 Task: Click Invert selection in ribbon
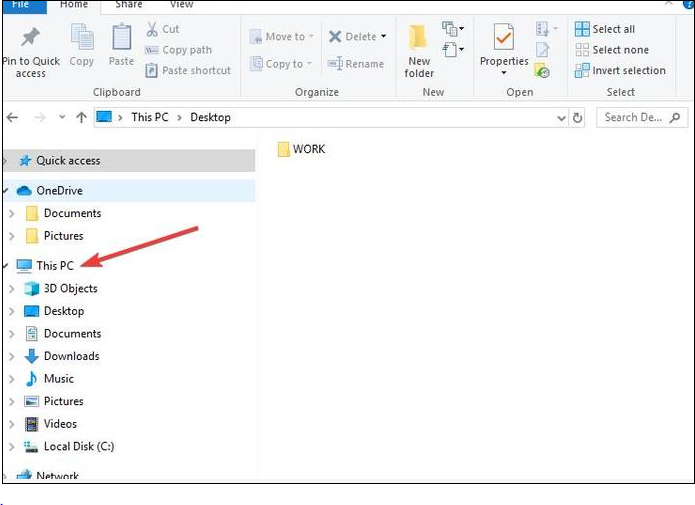tap(620, 71)
